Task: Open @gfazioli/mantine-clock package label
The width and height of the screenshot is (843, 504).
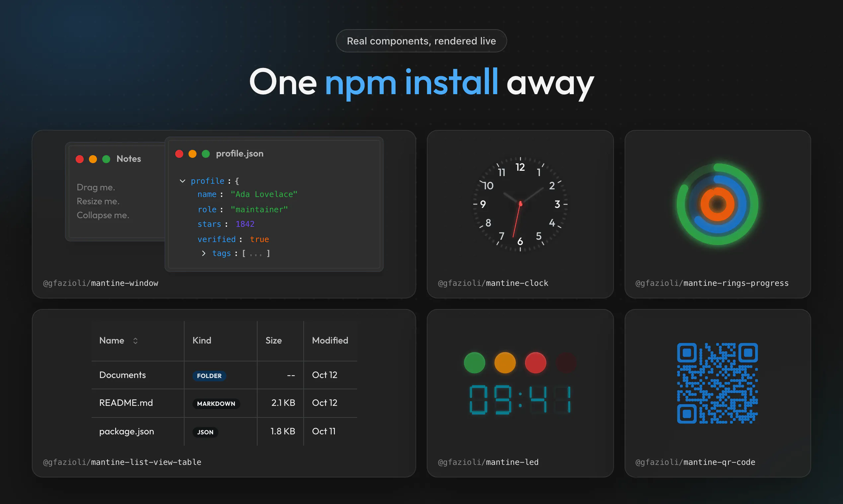Action: [x=493, y=283]
